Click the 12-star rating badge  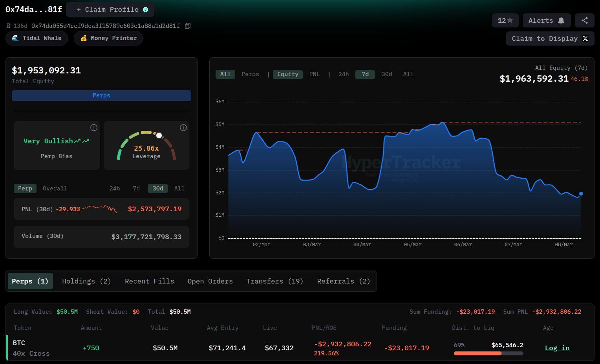coord(505,20)
